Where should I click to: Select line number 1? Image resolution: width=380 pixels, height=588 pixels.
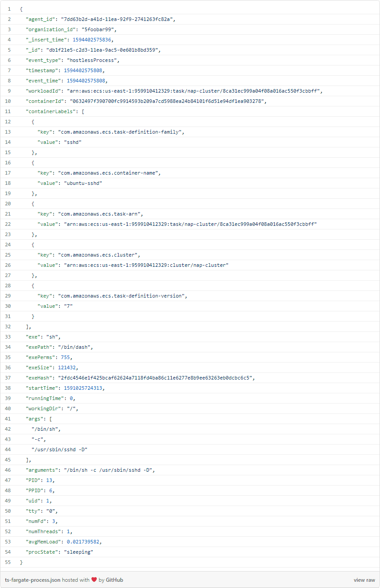click(x=9, y=9)
